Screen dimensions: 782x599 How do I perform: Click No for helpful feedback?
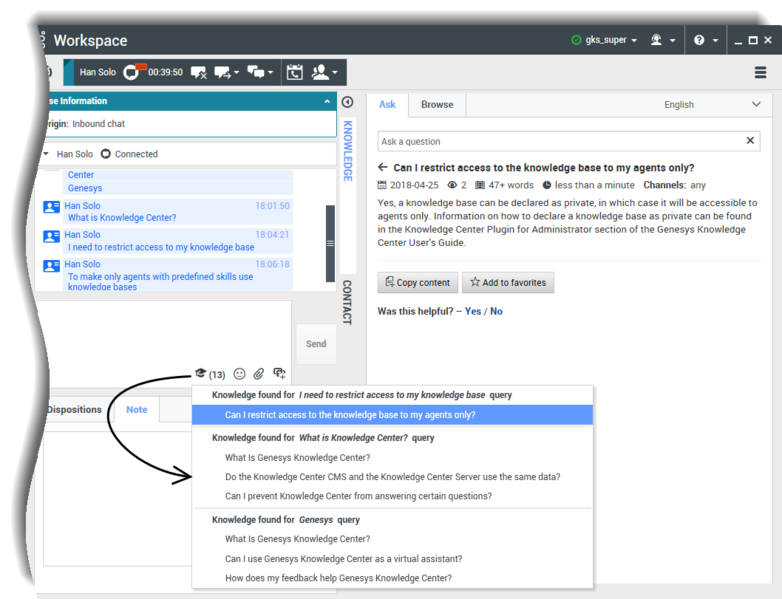(496, 311)
